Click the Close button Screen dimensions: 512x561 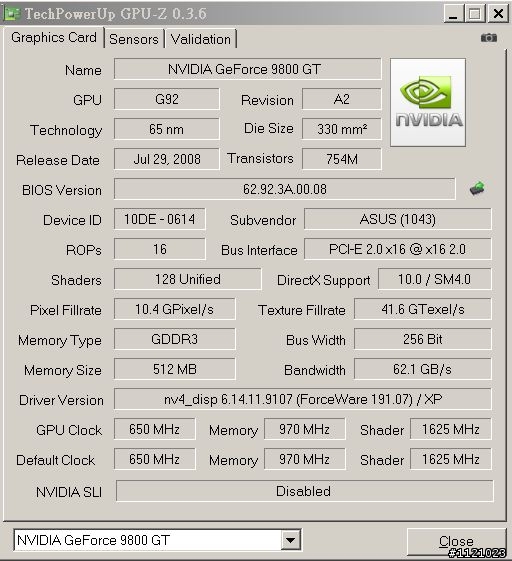(x=456, y=541)
